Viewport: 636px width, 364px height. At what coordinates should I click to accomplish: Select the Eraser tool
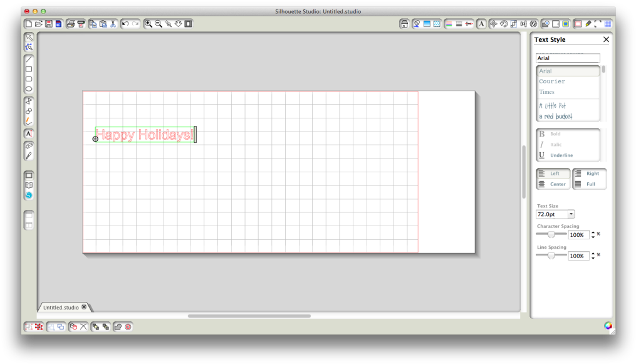click(29, 145)
